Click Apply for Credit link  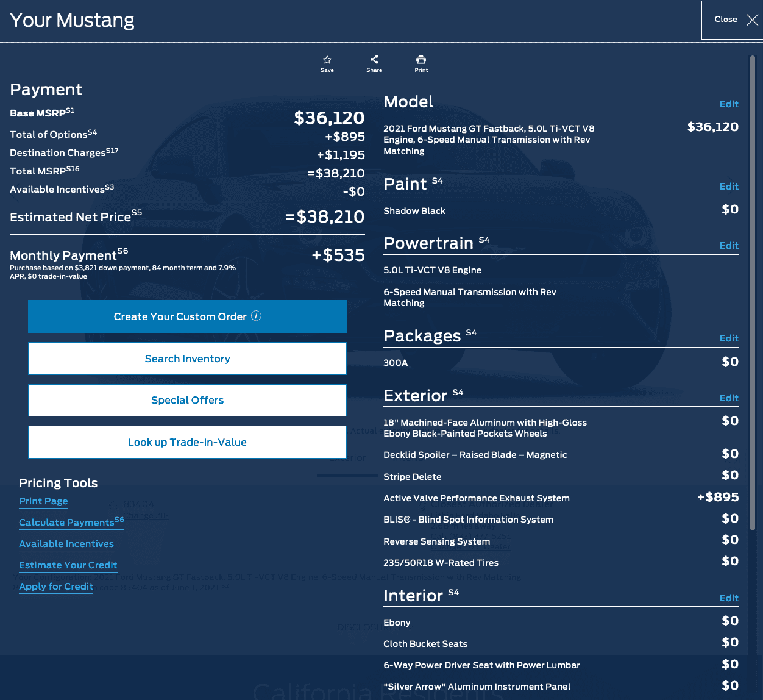tap(56, 587)
